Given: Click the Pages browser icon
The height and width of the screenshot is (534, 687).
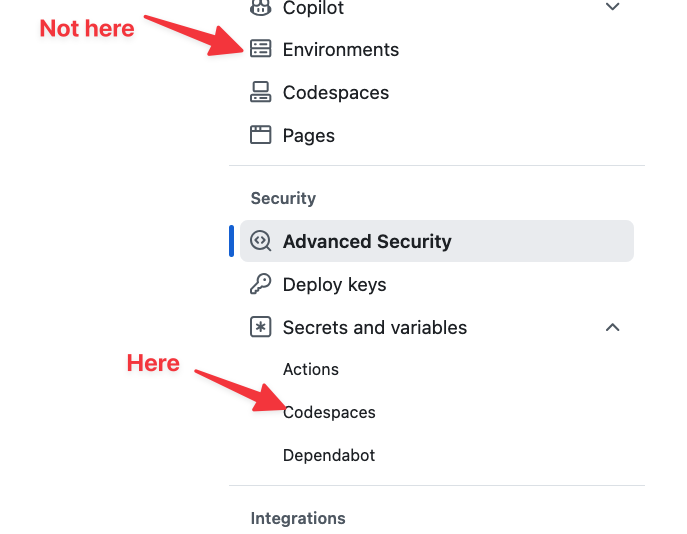Looking at the screenshot, I should (x=260, y=135).
